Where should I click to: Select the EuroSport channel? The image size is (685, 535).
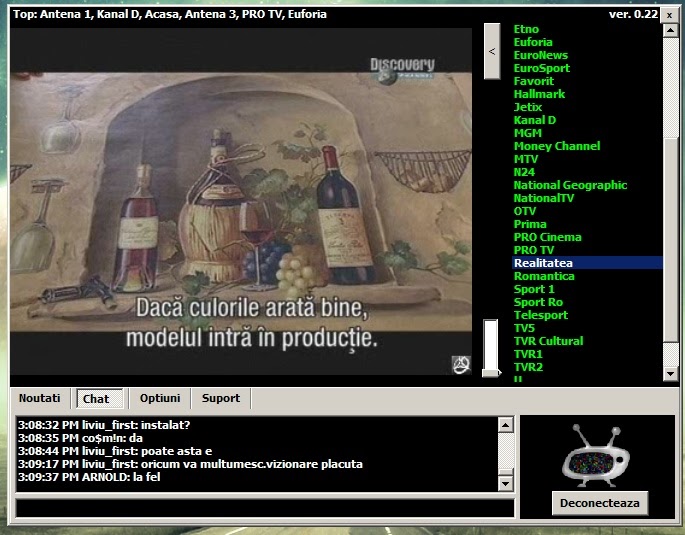point(542,68)
